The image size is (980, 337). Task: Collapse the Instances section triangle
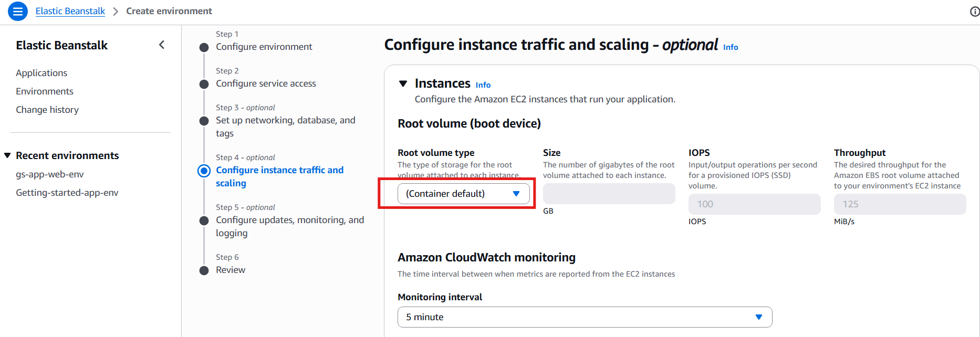403,83
